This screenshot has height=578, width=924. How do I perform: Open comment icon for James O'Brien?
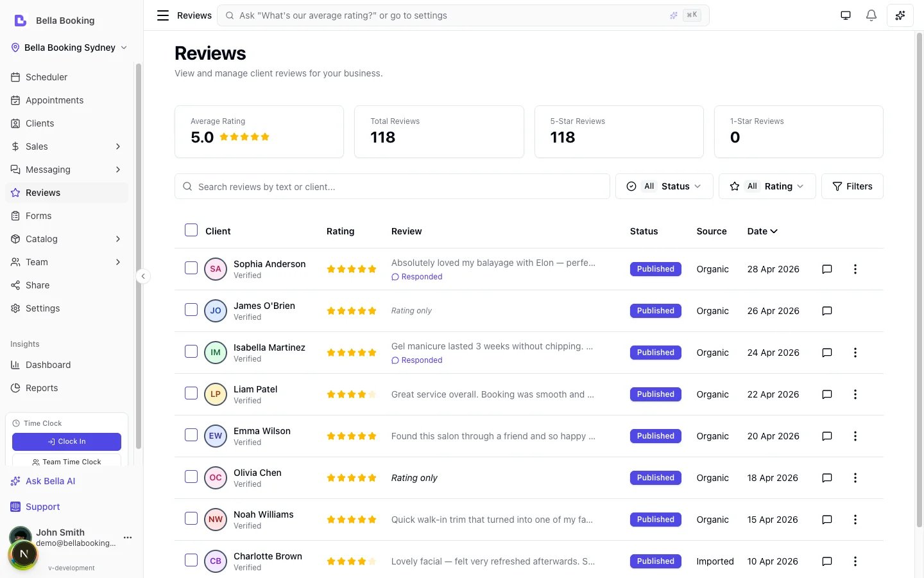coord(827,311)
